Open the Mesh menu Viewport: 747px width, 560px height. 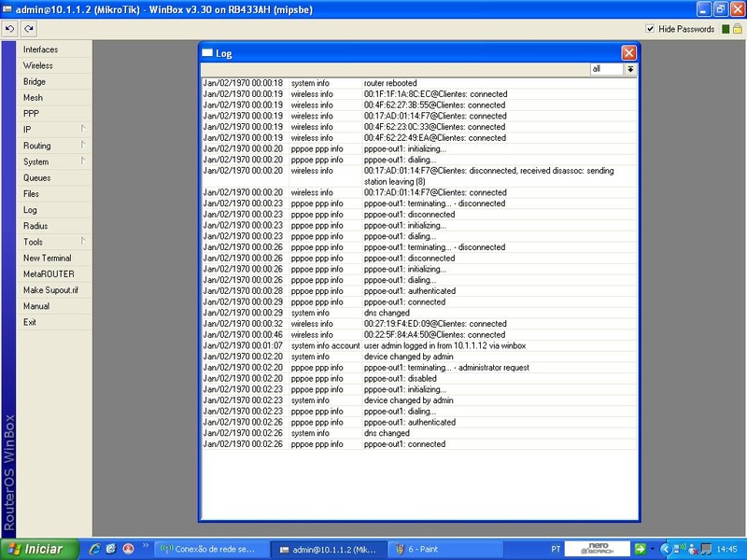[53, 98]
